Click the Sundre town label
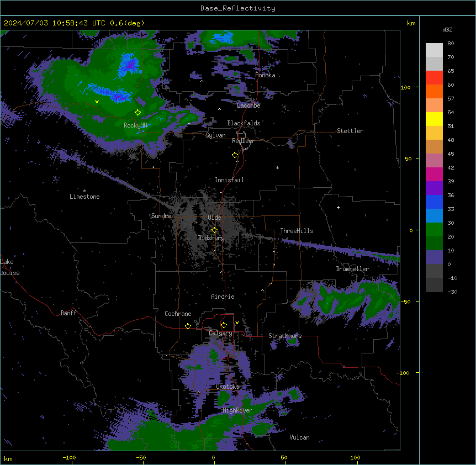Screen dimensions: 476x465 161,216
